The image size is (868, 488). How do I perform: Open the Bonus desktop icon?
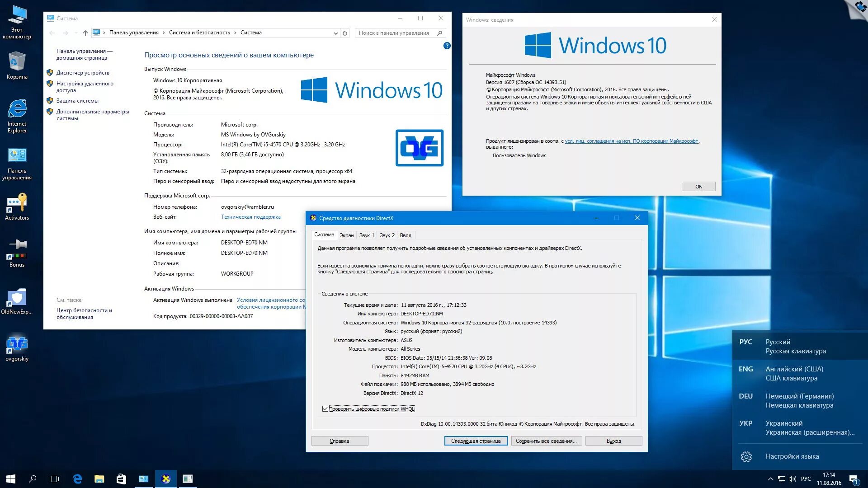pyautogui.click(x=17, y=252)
